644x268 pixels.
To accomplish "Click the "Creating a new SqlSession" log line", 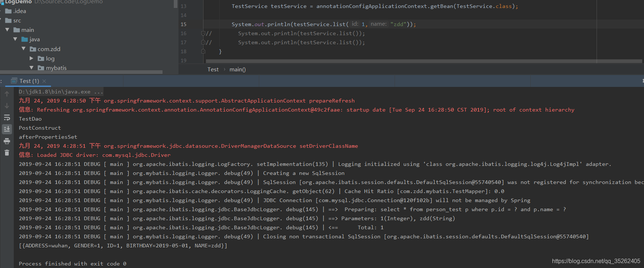I will [182, 173].
